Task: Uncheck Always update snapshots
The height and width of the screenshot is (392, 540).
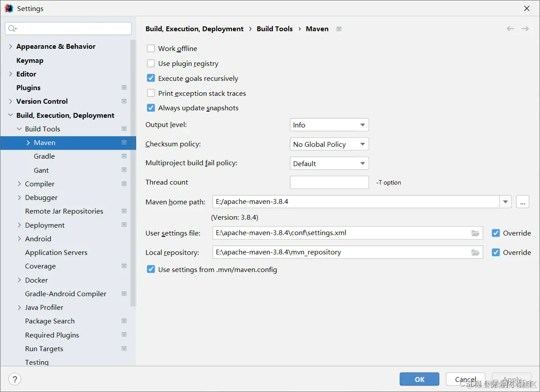Action: tap(151, 108)
